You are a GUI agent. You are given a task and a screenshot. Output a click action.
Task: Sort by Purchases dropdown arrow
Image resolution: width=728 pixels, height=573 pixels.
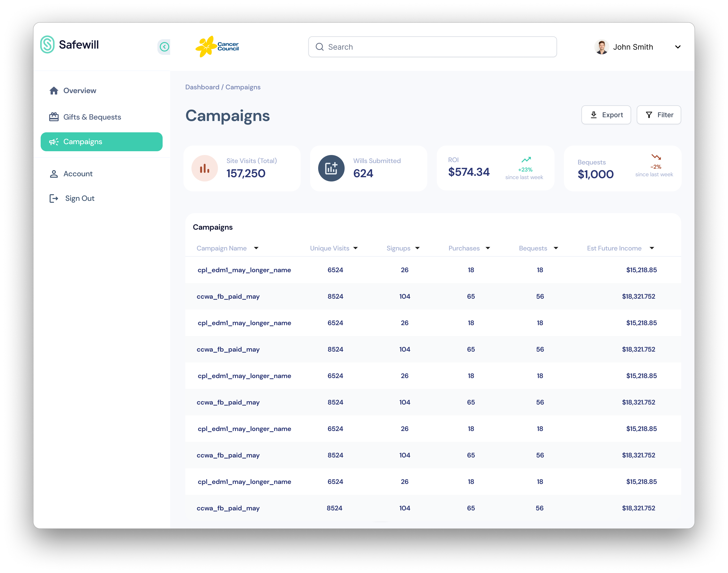[488, 248]
